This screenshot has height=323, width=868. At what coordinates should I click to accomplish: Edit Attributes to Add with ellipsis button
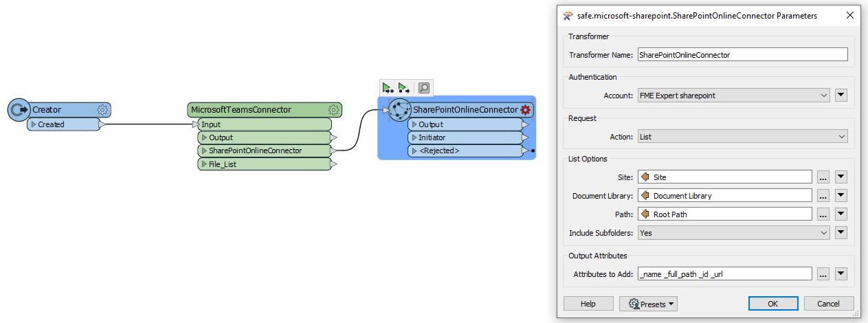pos(823,274)
